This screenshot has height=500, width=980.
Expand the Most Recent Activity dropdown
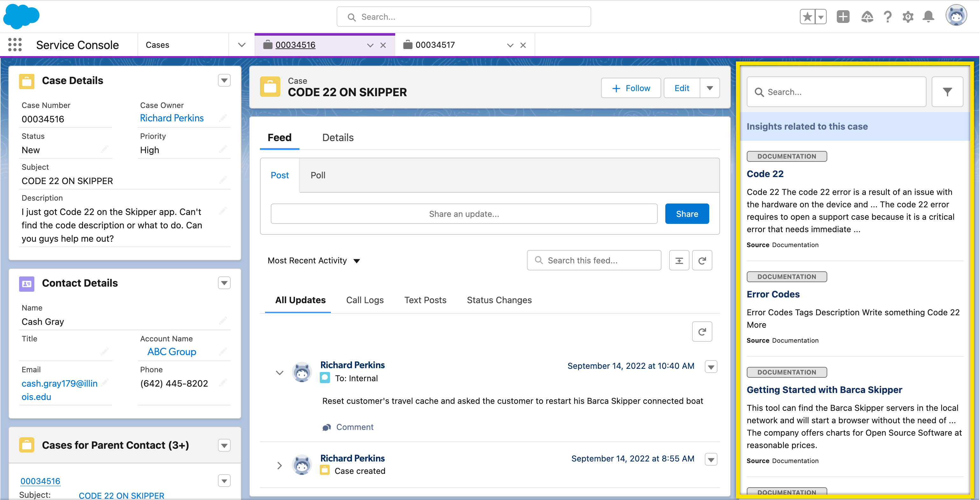[358, 260]
